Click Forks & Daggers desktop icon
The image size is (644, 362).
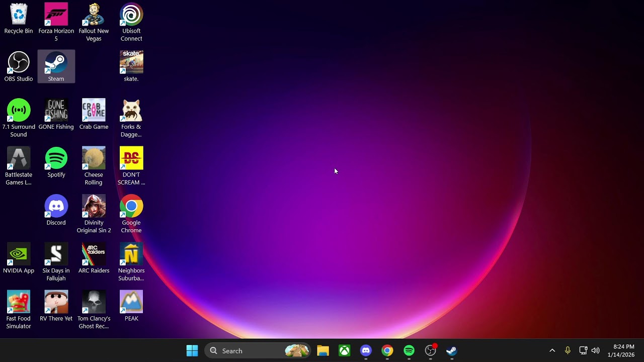pos(131,118)
